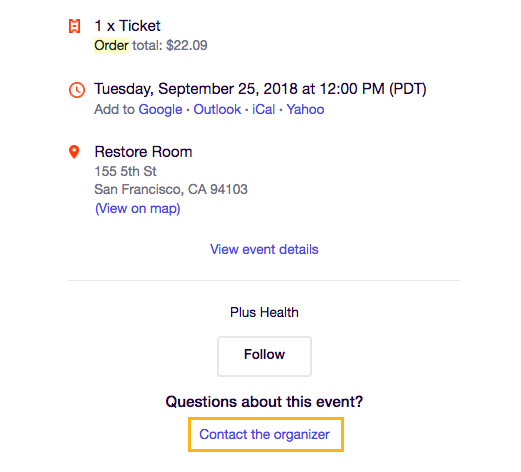Add event to Google calendar
The width and height of the screenshot is (521, 472).
[x=160, y=109]
